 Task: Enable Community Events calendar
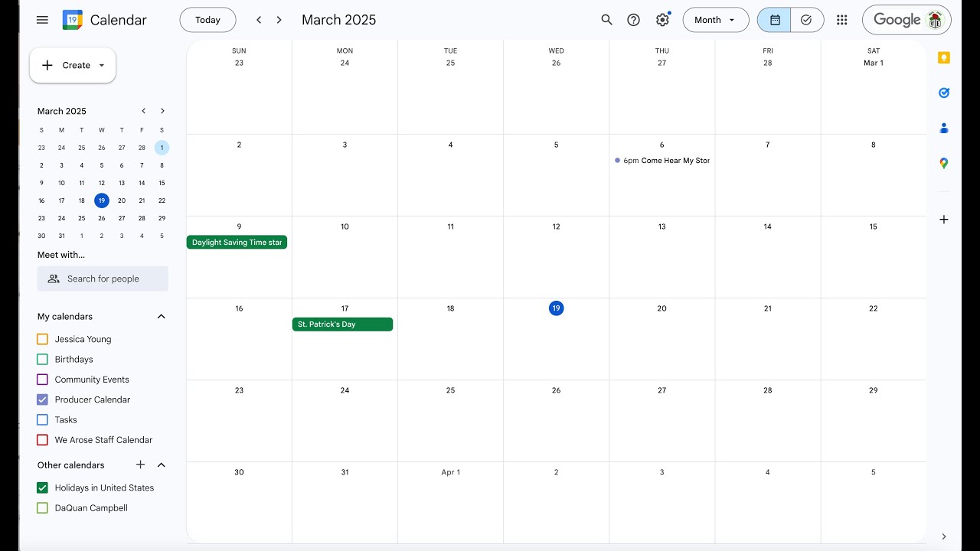tap(42, 380)
